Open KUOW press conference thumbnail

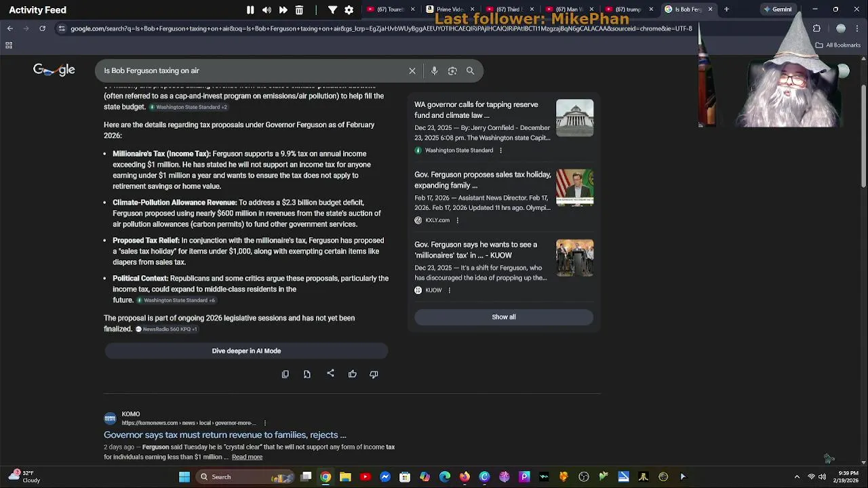coord(574,258)
